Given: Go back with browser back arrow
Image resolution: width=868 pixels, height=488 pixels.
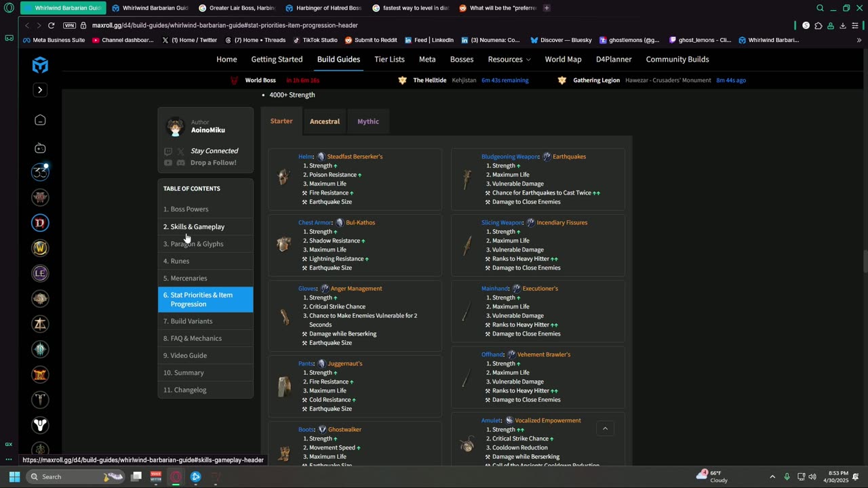Looking at the screenshot, I should (27, 25).
